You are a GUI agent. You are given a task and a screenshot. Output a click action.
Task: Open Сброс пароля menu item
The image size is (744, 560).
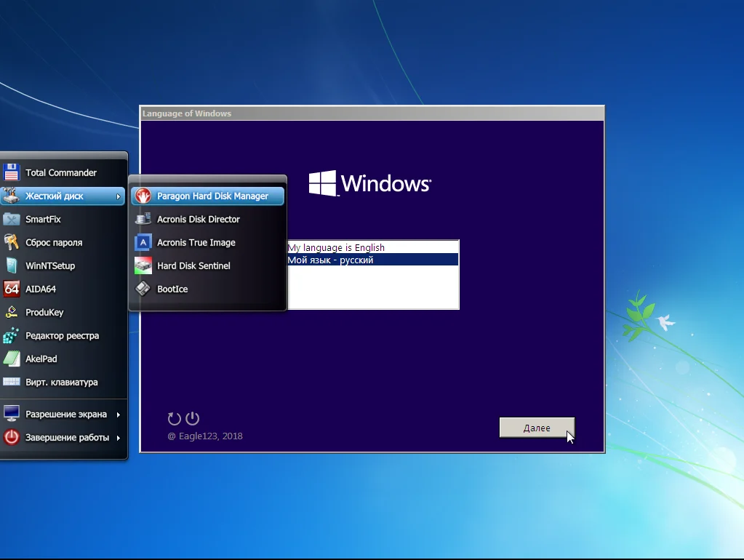tap(54, 242)
